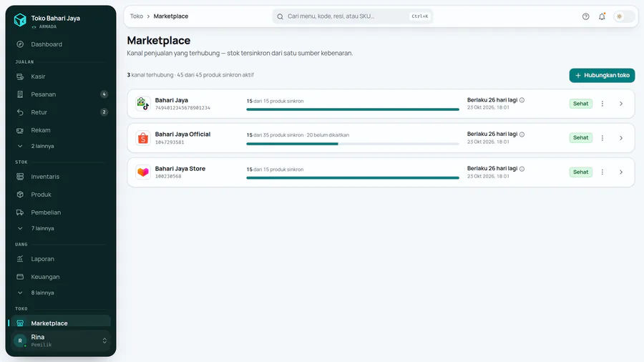Click the TikTok Shop icon for Bahari Jaya
644x362 pixels.
[143, 104]
